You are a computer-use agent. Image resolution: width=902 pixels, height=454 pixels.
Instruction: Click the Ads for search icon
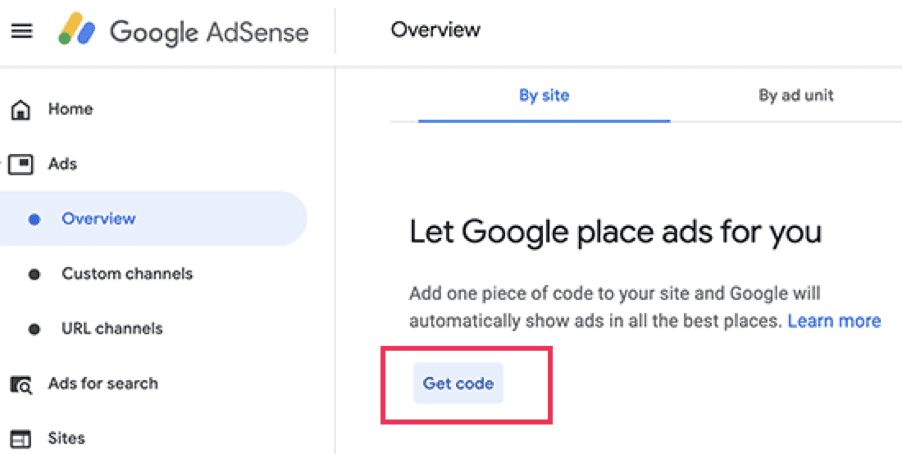21,384
